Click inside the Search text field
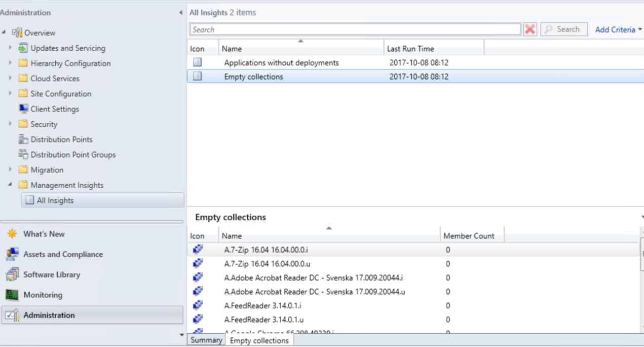Viewport: 644px width, 347px height. [355, 29]
